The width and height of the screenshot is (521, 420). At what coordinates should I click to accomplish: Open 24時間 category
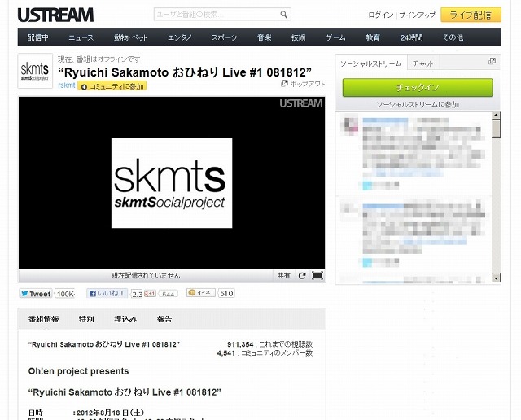(411, 37)
